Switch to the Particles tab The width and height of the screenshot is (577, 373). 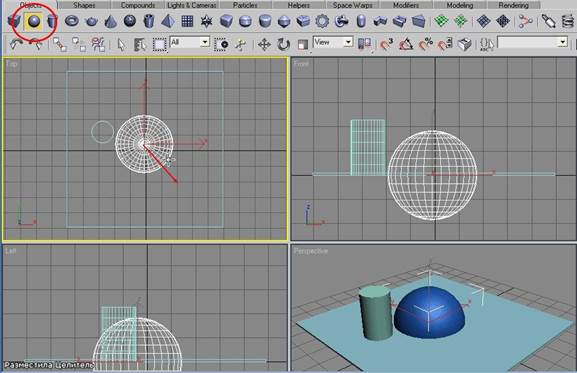(245, 5)
